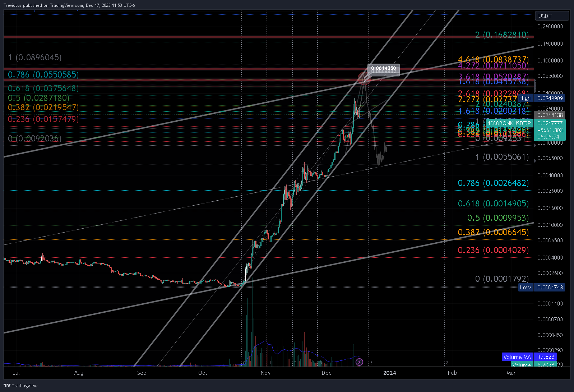Click the Jul label on time axis

click(16, 373)
